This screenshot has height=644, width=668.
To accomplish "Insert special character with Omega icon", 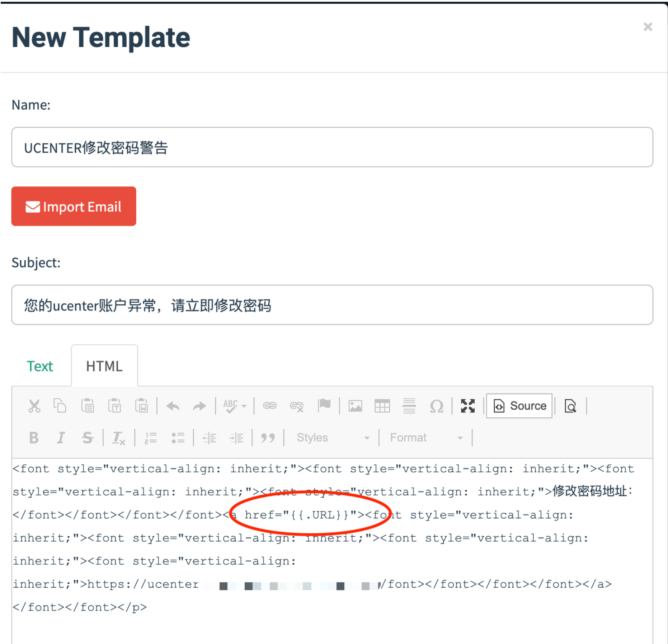I will [436, 406].
